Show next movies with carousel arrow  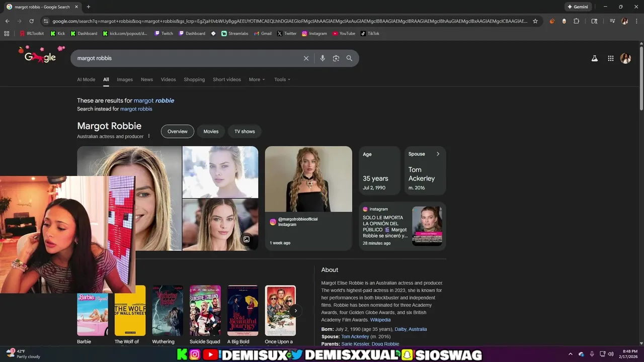point(296,311)
